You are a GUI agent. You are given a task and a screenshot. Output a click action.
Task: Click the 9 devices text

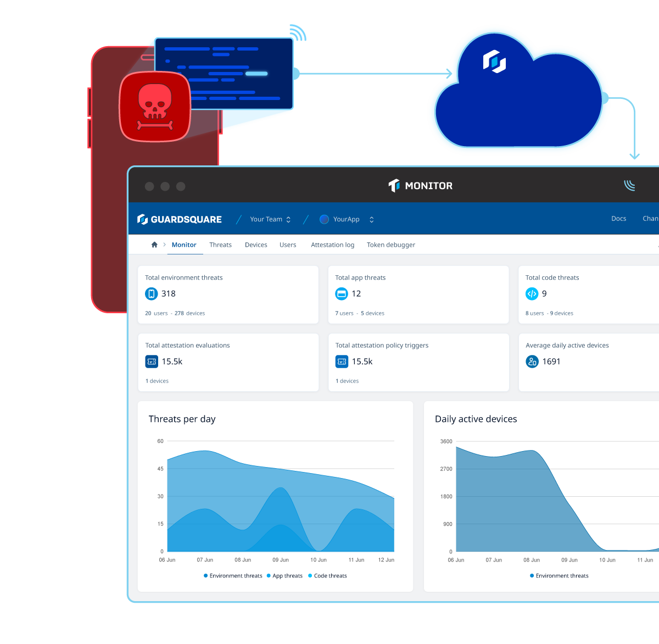[562, 313]
